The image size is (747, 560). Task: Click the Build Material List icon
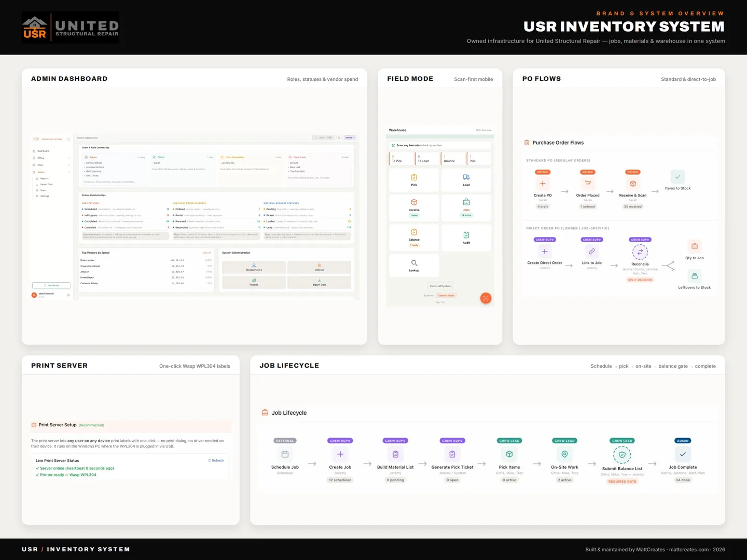[395, 454]
